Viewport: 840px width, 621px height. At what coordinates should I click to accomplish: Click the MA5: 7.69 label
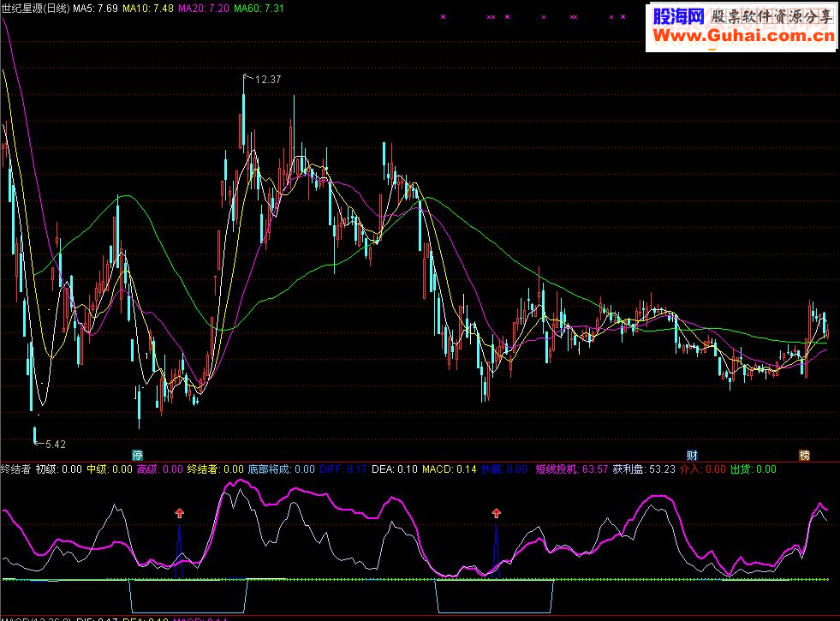click(95, 9)
